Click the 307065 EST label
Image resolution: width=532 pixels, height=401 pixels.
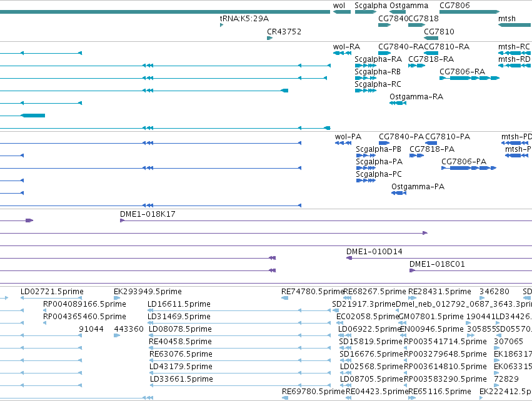(x=509, y=341)
